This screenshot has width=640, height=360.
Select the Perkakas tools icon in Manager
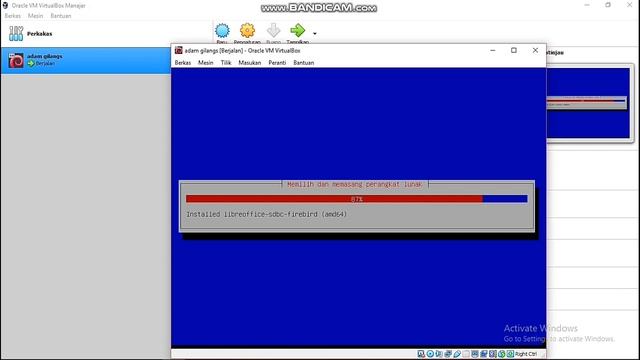[x=16, y=33]
